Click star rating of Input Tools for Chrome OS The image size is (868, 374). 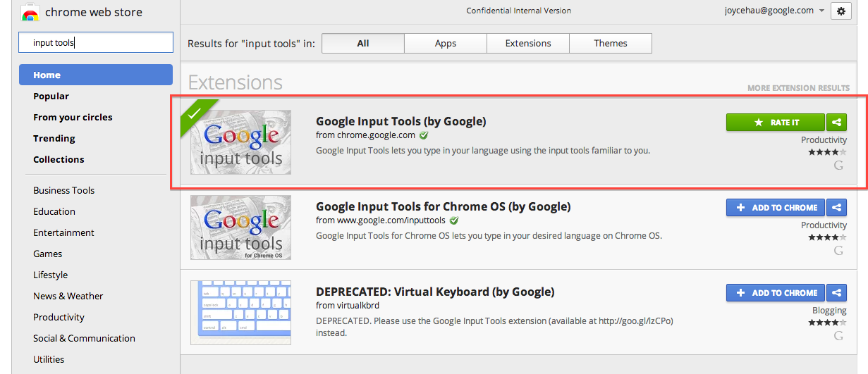click(827, 237)
